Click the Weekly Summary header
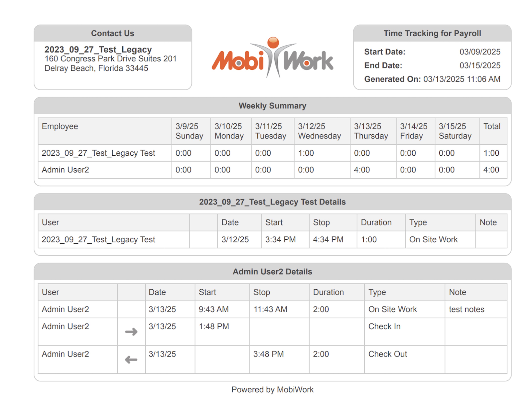The width and height of the screenshot is (532, 412). (272, 106)
